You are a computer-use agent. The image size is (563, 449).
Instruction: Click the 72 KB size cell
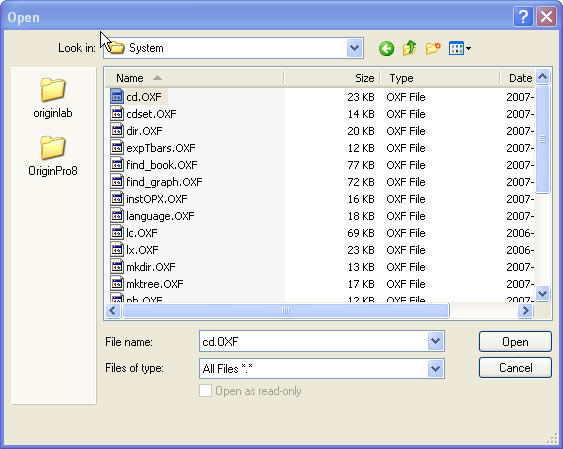coord(360,182)
